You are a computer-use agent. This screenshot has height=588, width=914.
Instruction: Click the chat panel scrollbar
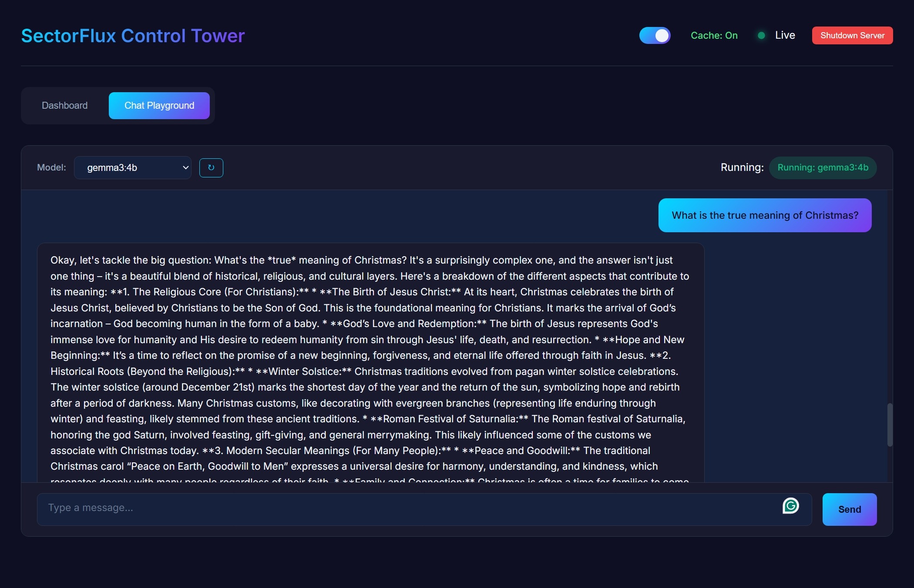click(890, 425)
